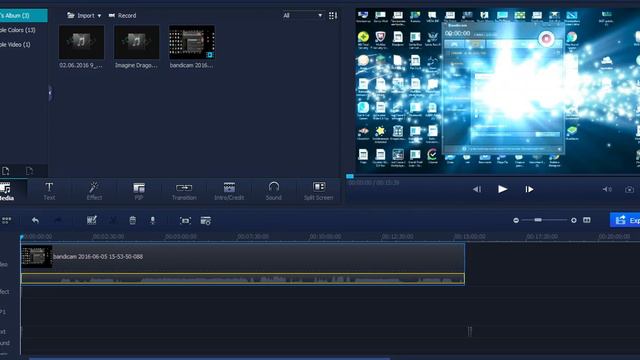Click the track manager icon left of Undo
The height and width of the screenshot is (360, 640).
click(7, 220)
